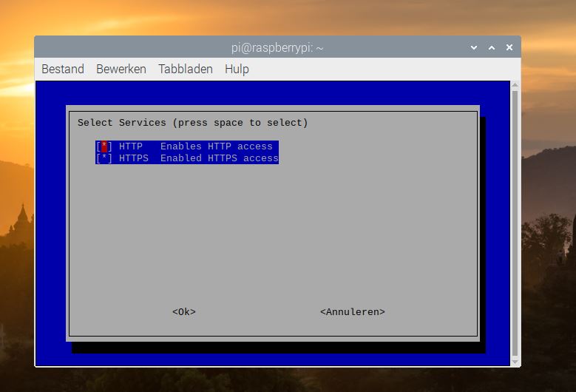Open the Hulp menu
The height and width of the screenshot is (392, 576).
click(237, 69)
